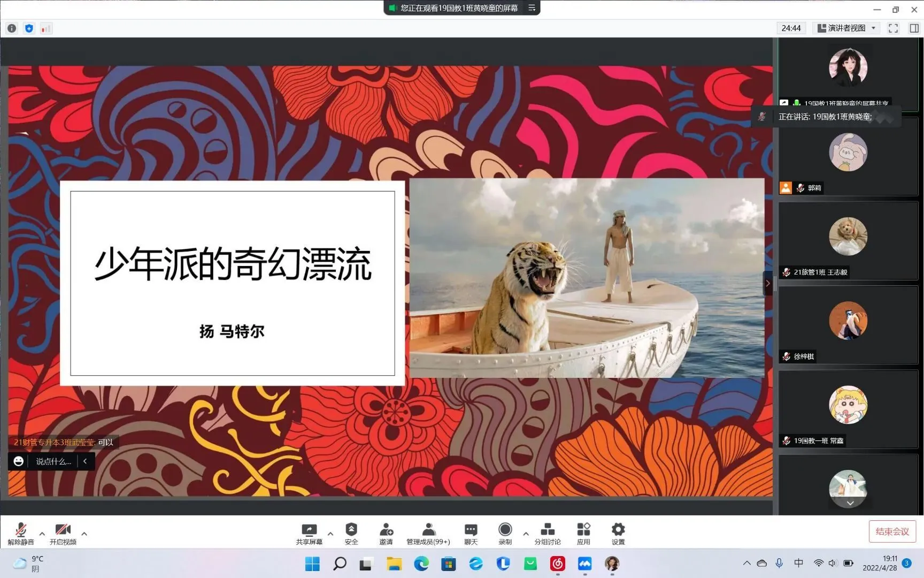Open meeting settings (设置) gear
Viewport: 924px width, 578px height.
[618, 533]
